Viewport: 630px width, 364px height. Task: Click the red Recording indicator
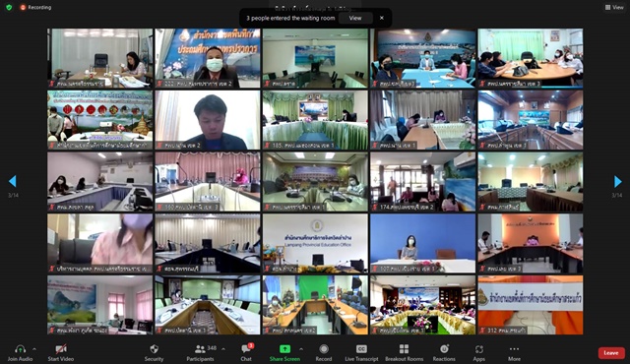click(x=35, y=7)
